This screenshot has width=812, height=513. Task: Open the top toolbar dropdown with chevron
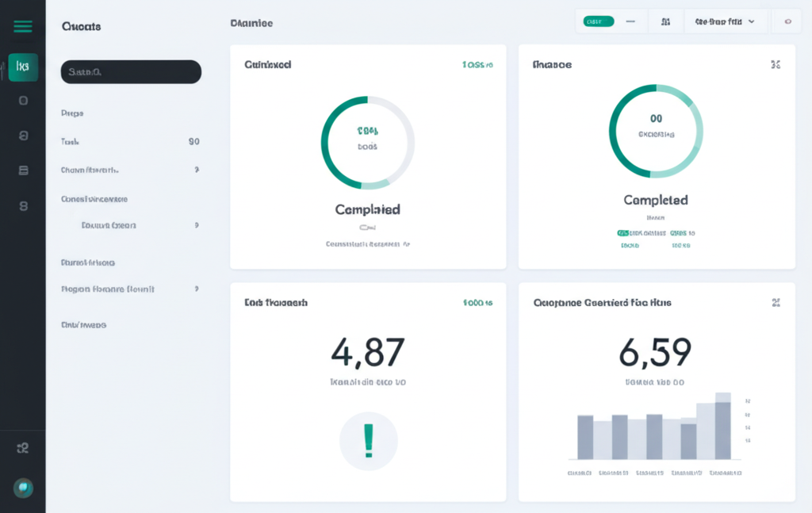pos(725,22)
